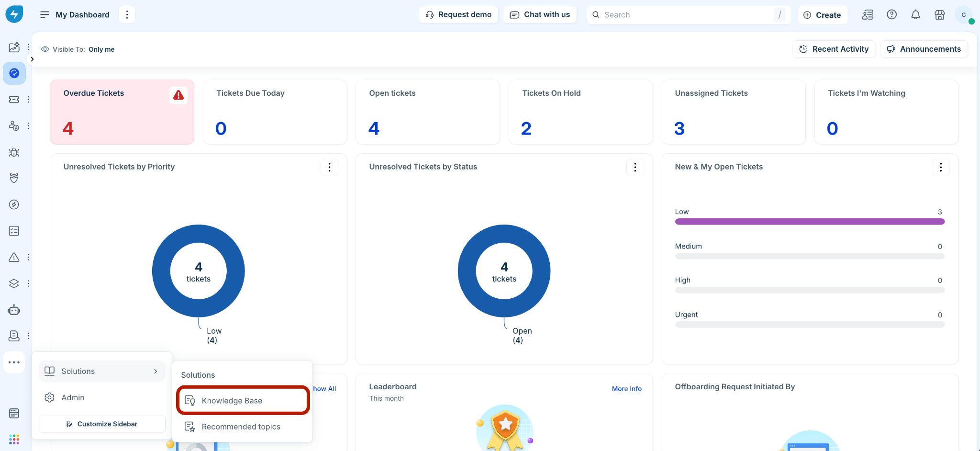980x451 pixels.
Task: Open the Alerts warning triangle sidebar icon
Action: [14, 257]
